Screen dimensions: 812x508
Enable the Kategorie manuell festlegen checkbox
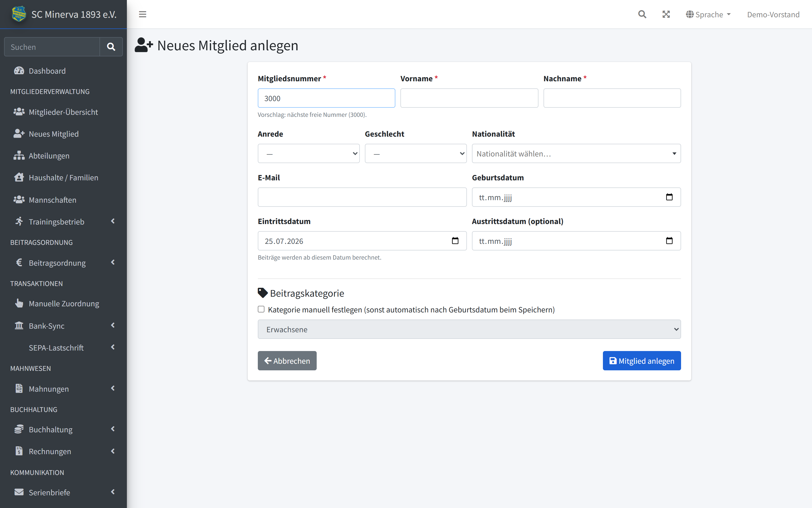[x=261, y=309]
